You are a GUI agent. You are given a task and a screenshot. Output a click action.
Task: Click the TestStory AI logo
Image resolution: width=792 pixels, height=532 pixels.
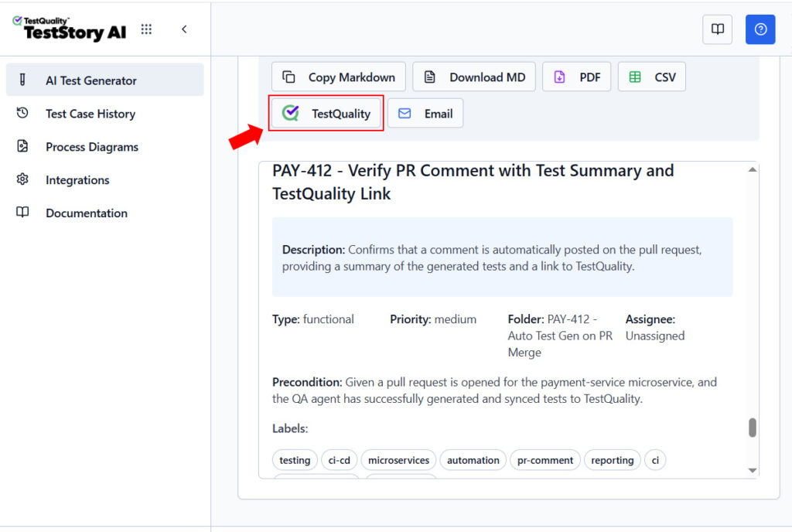(x=69, y=29)
